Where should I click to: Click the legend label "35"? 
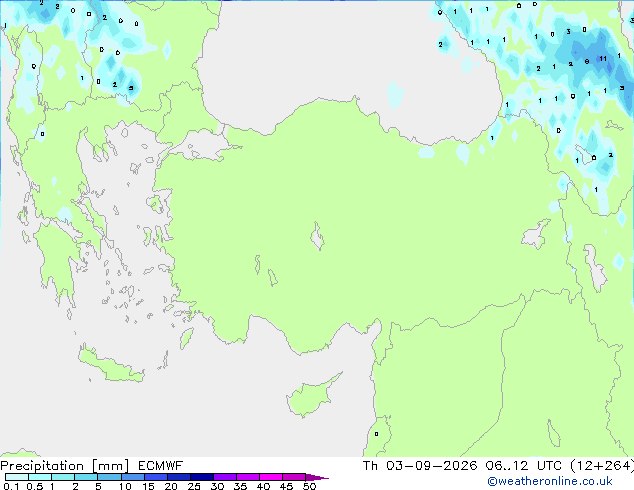click(x=240, y=486)
